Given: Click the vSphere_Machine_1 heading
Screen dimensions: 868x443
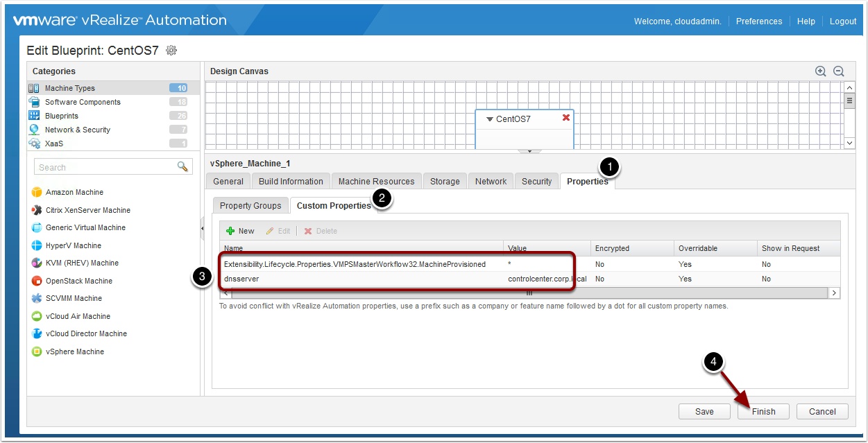Looking at the screenshot, I should (x=250, y=163).
